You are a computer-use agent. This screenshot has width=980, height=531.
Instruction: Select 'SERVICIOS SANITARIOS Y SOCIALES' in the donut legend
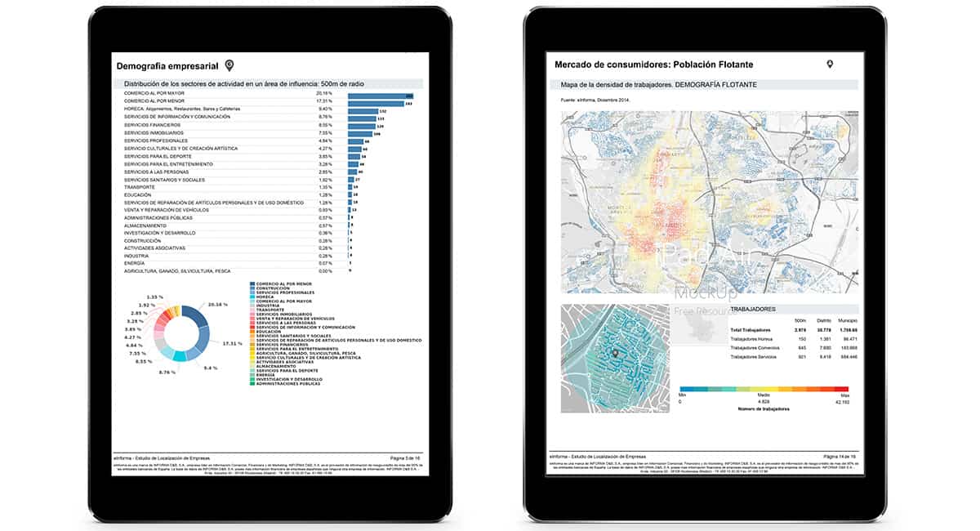(295, 336)
